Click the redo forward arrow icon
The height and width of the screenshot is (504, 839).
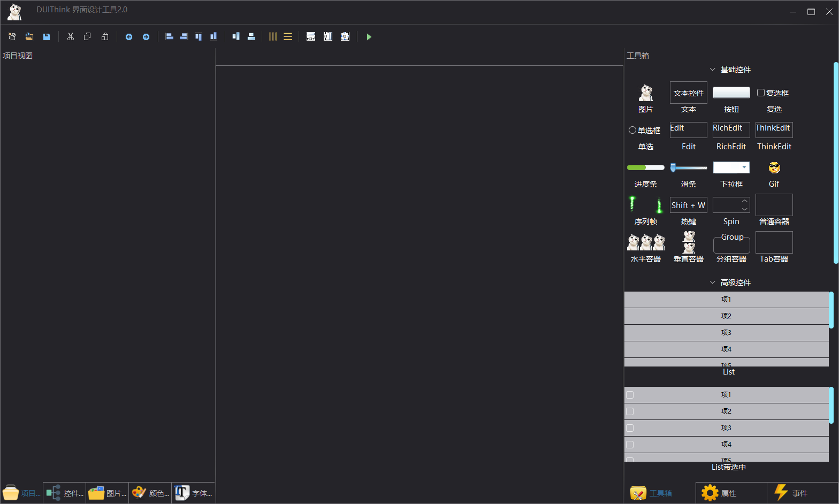(x=146, y=37)
